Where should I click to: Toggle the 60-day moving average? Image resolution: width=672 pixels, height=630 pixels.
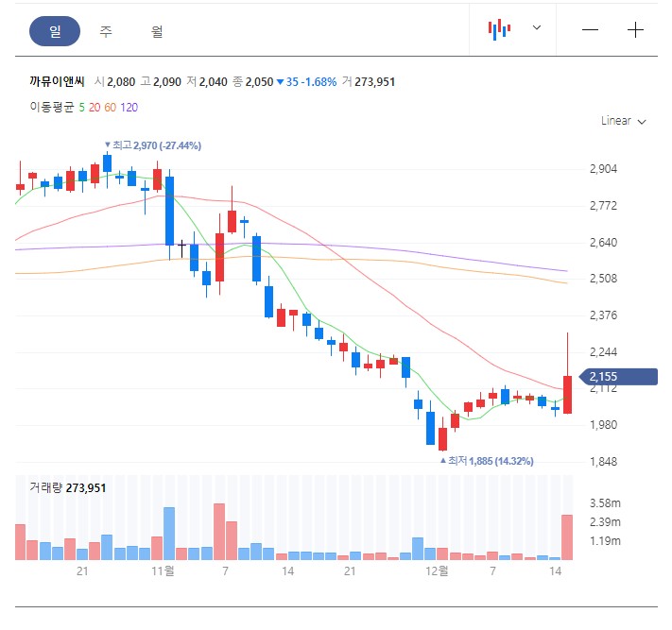click(111, 107)
